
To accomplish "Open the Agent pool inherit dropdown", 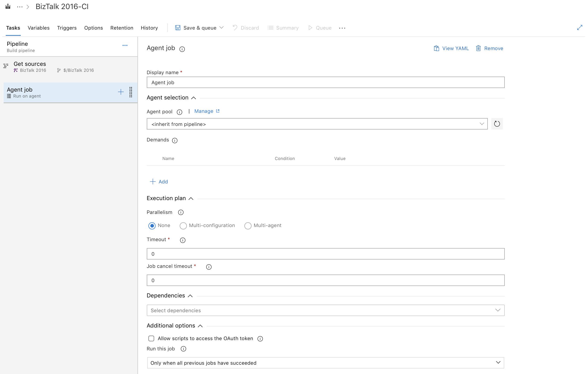I will [x=317, y=124].
